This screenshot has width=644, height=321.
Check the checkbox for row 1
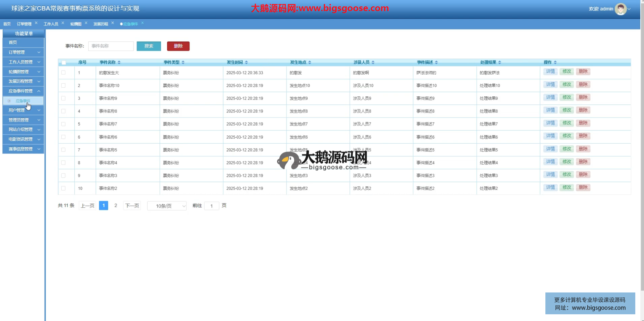(63, 73)
